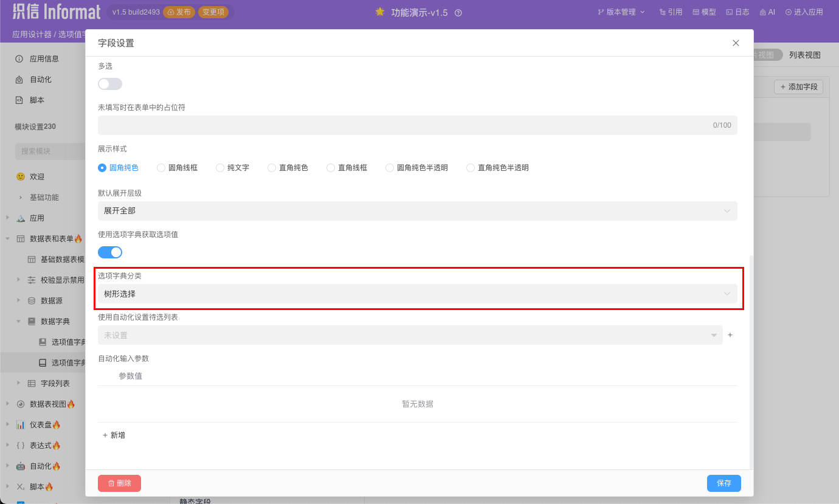Open the 版本管理 menu
This screenshot has width=839, height=504.
(x=619, y=11)
